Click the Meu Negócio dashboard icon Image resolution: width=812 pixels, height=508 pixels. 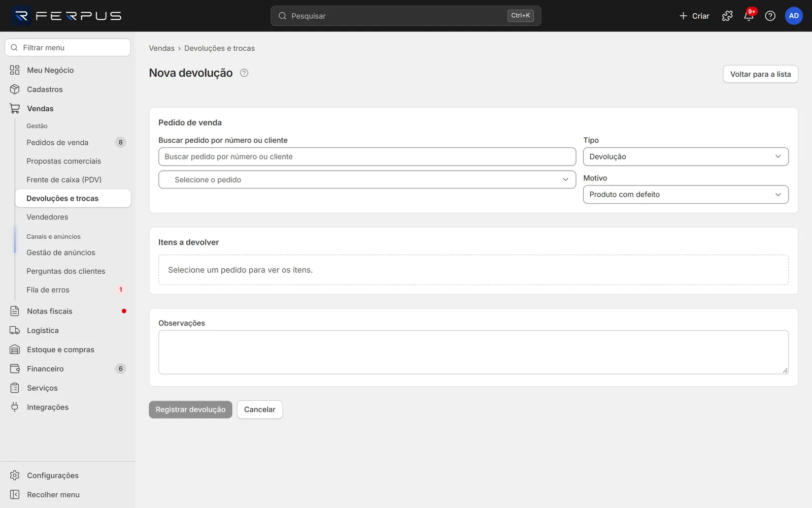coord(15,70)
